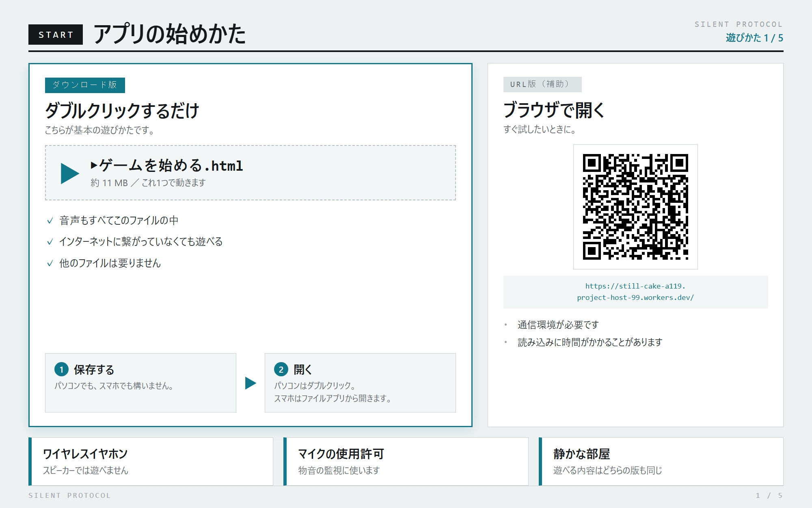Click the SILENT PROTOCOL header label

[739, 24]
